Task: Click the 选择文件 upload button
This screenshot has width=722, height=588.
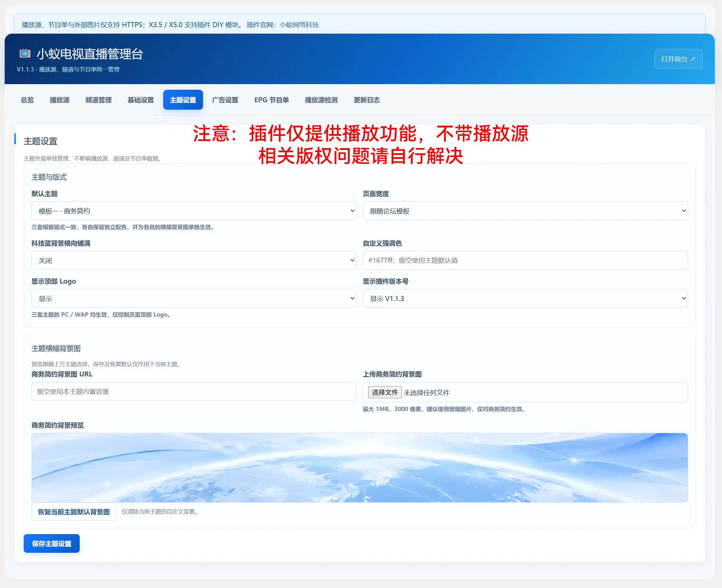Action: point(385,392)
